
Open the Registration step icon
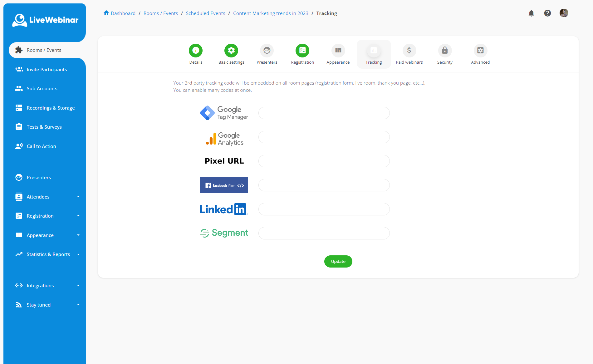coord(302,50)
